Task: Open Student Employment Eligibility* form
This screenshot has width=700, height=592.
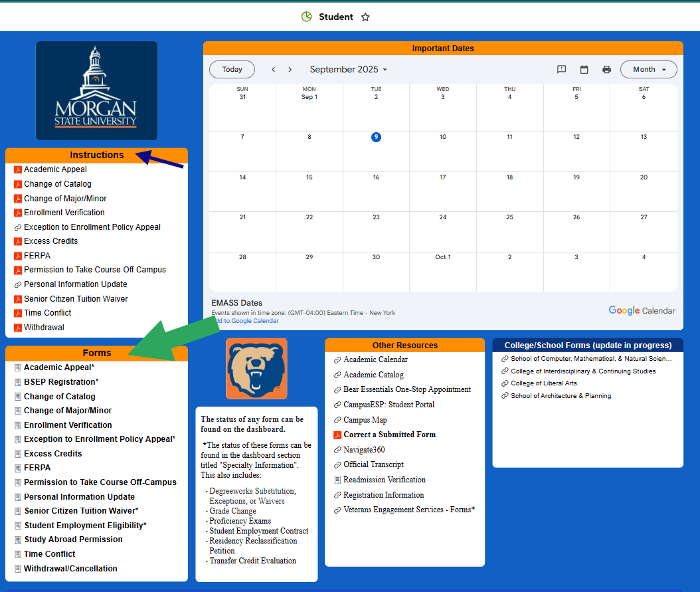Action: coord(85,526)
